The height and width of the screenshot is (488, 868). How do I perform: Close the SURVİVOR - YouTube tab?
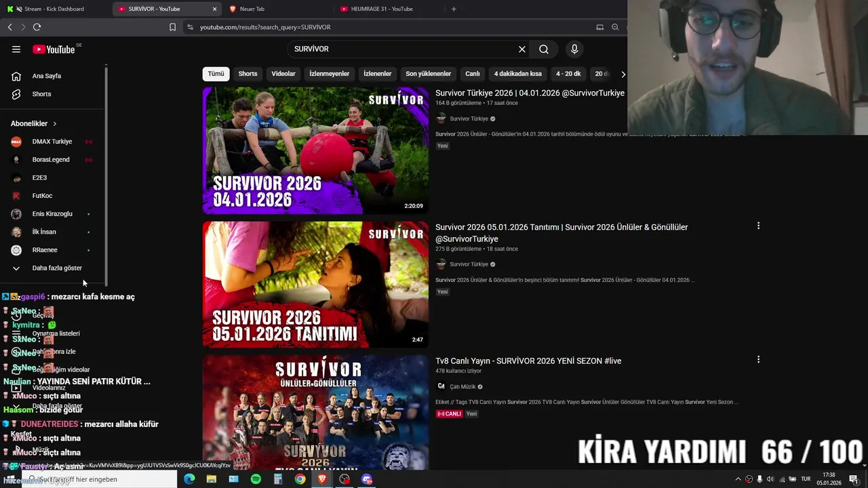pyautogui.click(x=215, y=9)
